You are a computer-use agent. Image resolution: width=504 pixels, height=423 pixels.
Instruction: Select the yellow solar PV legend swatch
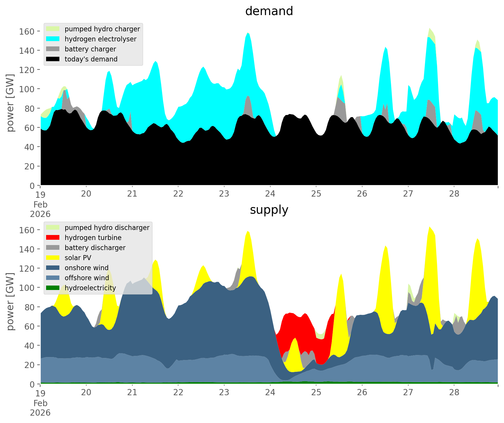[53, 258]
